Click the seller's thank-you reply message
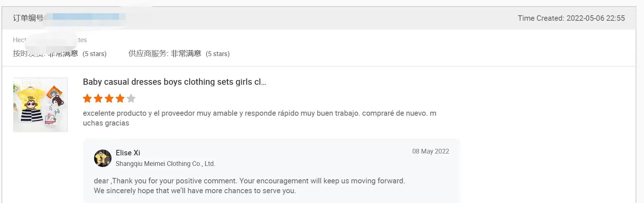The height and width of the screenshot is (203, 644). [249, 186]
